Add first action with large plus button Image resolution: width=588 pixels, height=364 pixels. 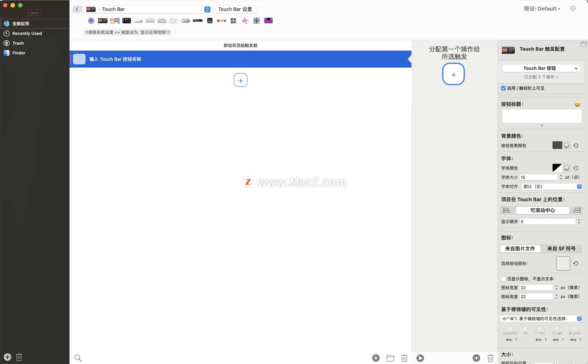[453, 74]
